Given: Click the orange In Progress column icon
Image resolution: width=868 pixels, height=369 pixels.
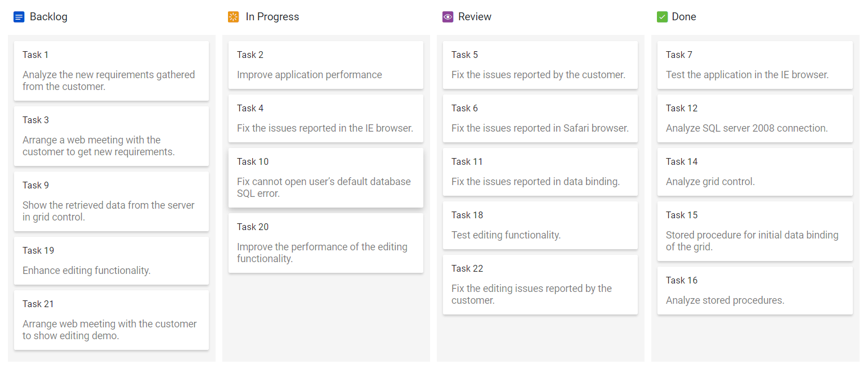Looking at the screenshot, I should click(234, 17).
